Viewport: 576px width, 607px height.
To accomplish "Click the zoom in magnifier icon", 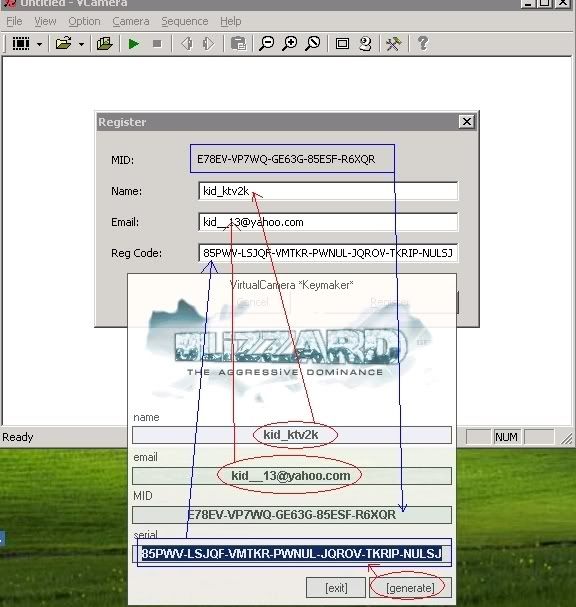I will [290, 43].
